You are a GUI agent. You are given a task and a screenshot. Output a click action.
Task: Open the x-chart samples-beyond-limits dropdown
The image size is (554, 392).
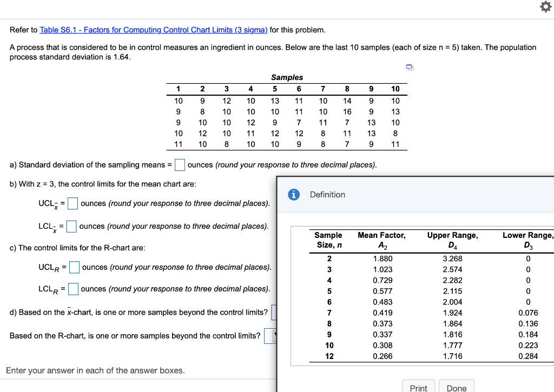click(x=275, y=313)
